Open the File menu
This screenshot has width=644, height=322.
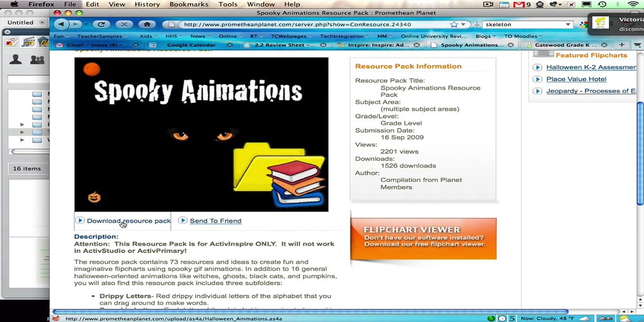point(70,4)
